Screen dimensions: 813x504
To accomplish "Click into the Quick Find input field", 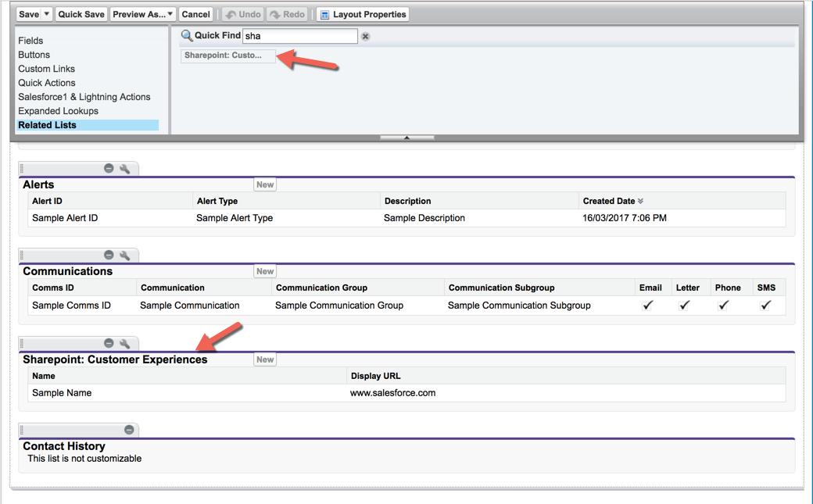I will point(299,36).
